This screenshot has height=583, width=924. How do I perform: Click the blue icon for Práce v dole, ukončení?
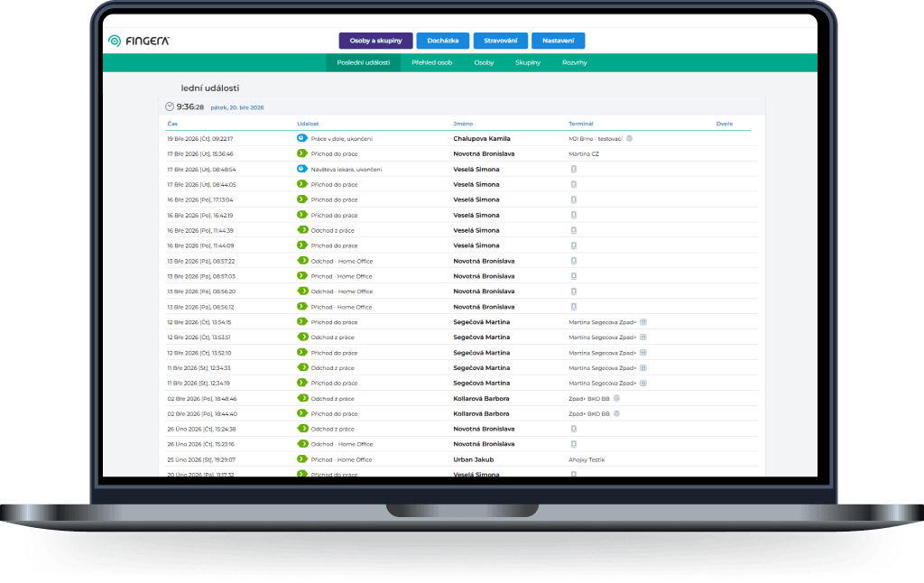click(302, 138)
